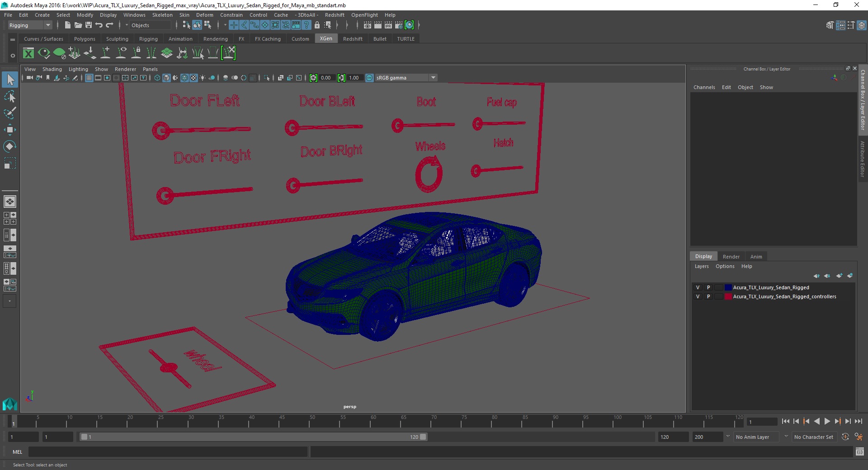Open the Script Editor icon
868x470 pixels.
click(x=860, y=451)
